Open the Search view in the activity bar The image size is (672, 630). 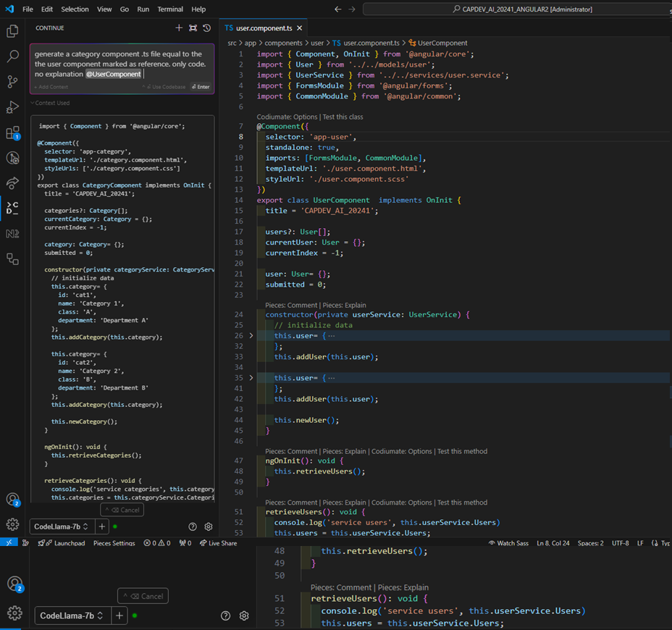pyautogui.click(x=12, y=56)
